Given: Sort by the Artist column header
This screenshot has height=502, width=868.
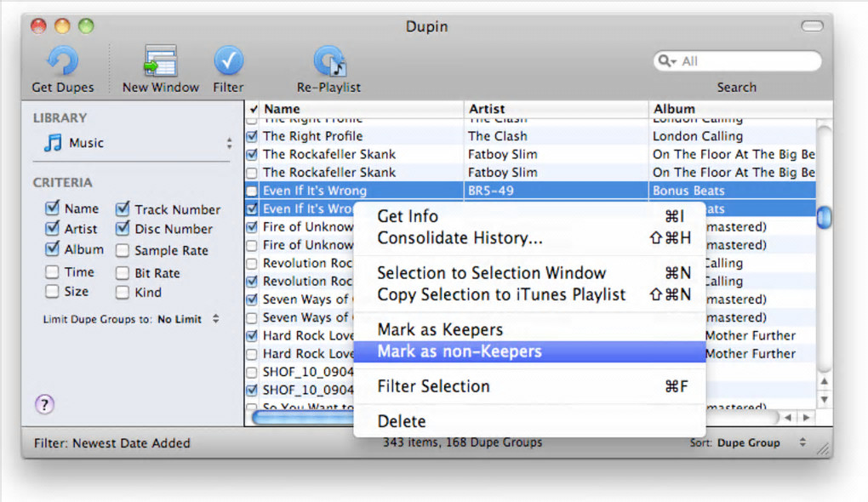Looking at the screenshot, I should (x=556, y=108).
